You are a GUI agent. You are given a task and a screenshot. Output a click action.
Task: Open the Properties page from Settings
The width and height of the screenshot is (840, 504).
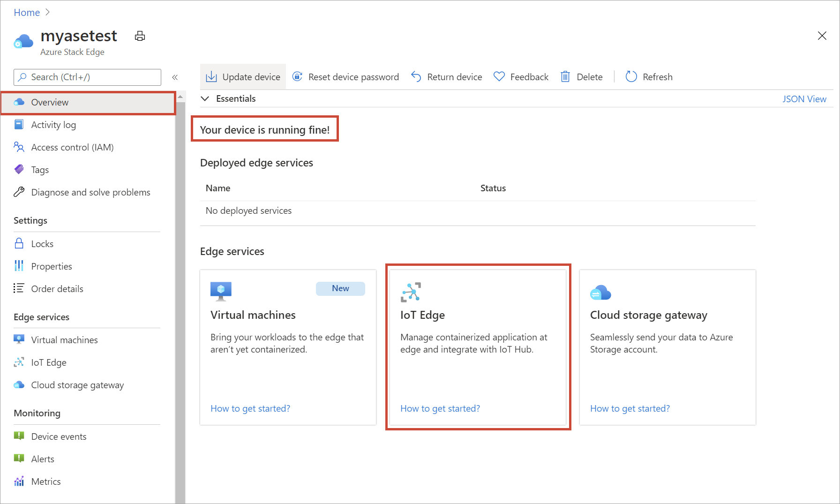tap(51, 266)
